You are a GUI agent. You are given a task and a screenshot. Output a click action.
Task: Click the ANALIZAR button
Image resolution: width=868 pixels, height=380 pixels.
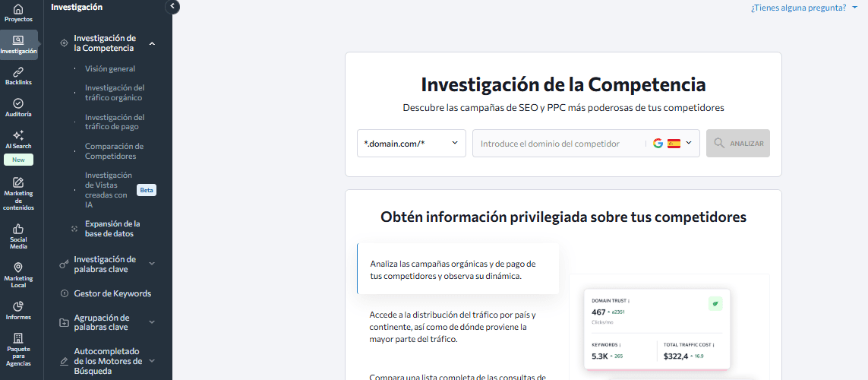[738, 144]
